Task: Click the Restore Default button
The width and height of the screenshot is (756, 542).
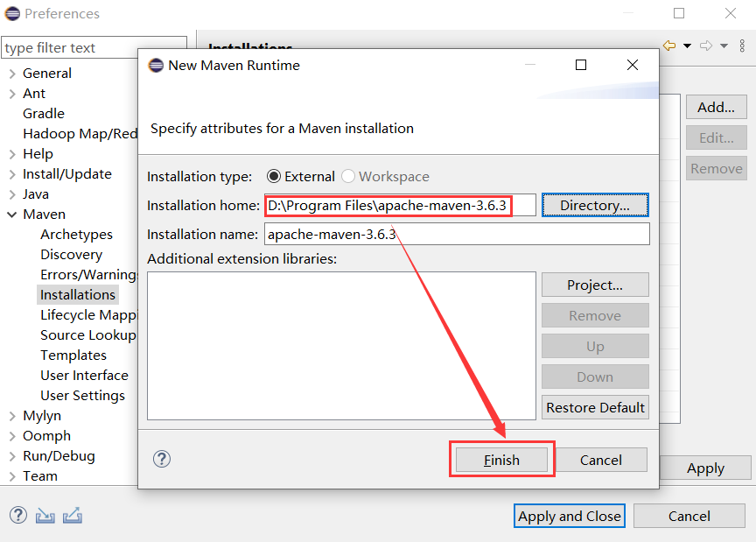Action: [595, 407]
